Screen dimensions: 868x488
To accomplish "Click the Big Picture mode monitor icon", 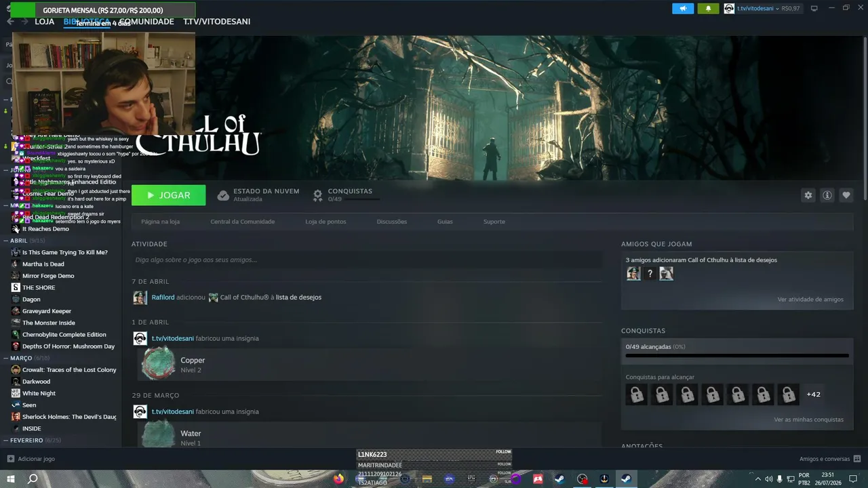I will [814, 8].
